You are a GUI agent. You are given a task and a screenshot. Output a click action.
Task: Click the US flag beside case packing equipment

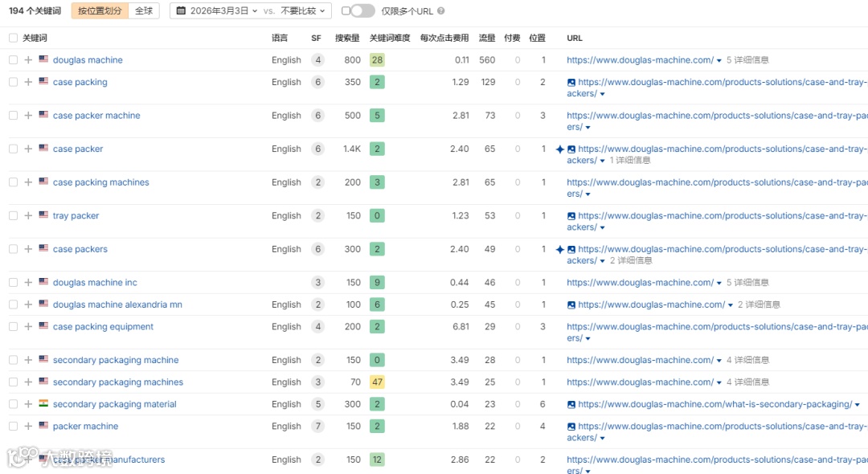coord(43,325)
